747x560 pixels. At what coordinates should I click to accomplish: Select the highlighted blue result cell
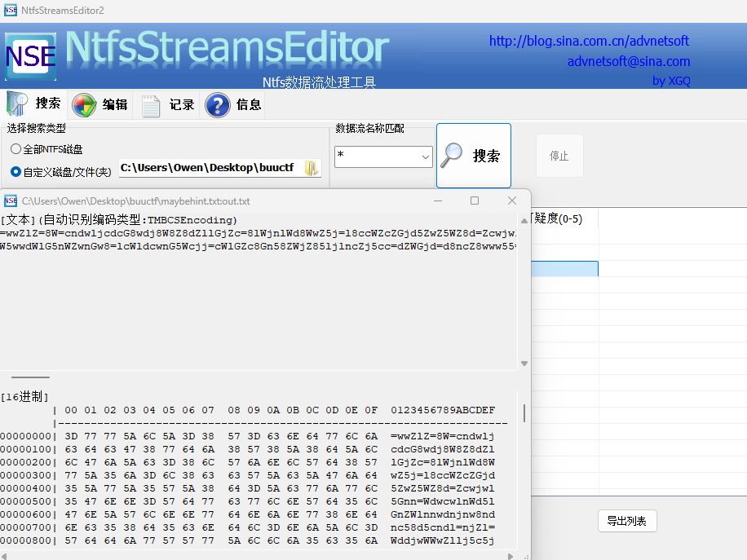point(564,268)
